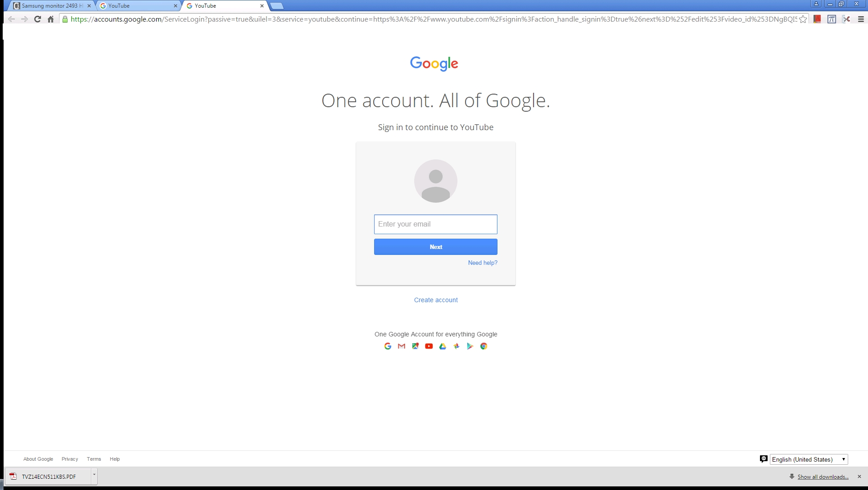Open the language selection dropdown
The image size is (868, 490).
pos(809,459)
